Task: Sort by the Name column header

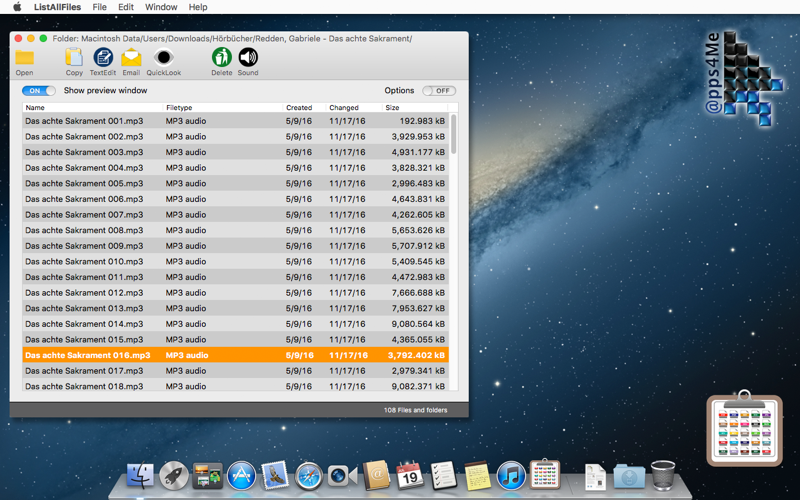Action: coord(35,108)
